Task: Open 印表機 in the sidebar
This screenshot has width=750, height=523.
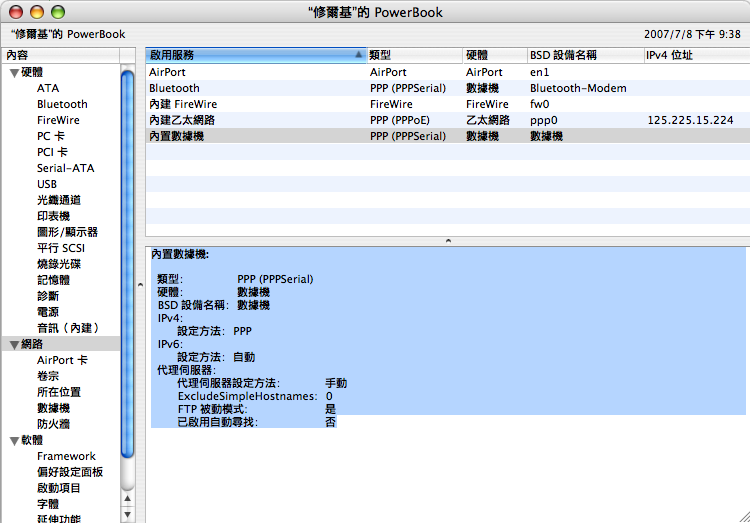Action: [54, 216]
